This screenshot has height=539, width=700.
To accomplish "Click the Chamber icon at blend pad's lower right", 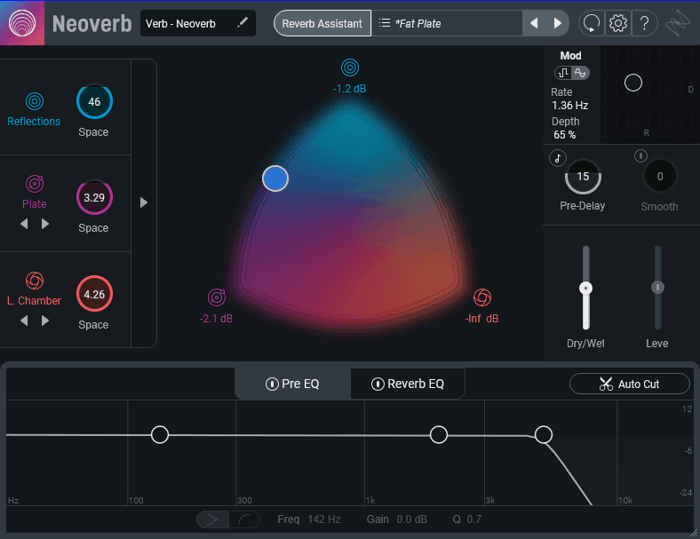I will (482, 297).
